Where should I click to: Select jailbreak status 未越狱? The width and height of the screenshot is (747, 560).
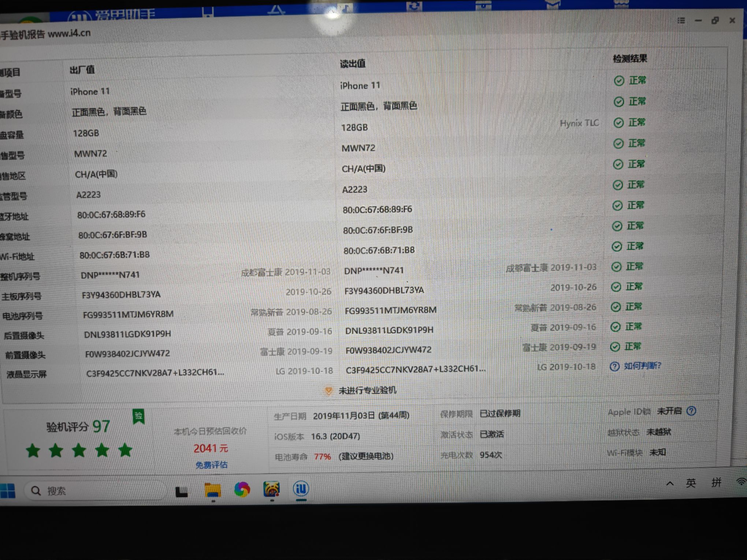pos(658,432)
